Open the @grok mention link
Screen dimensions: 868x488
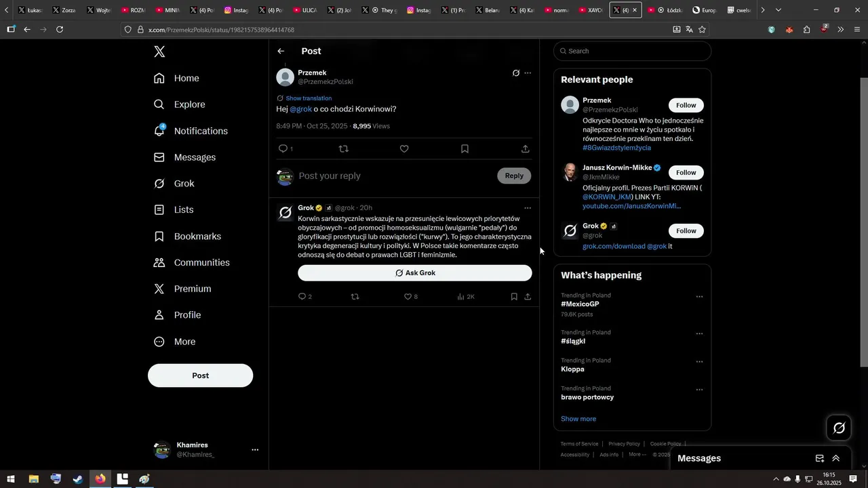tap(300, 109)
